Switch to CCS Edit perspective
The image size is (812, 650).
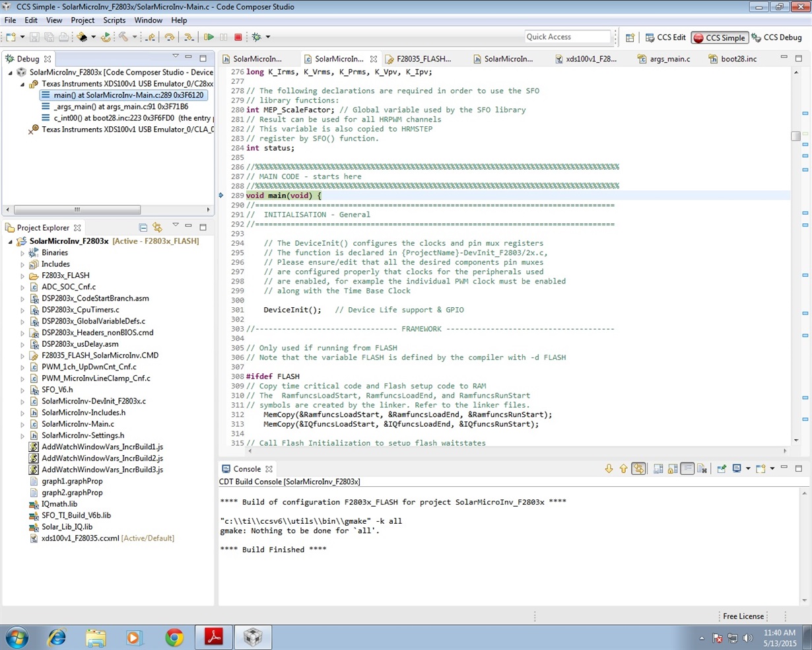pos(665,38)
